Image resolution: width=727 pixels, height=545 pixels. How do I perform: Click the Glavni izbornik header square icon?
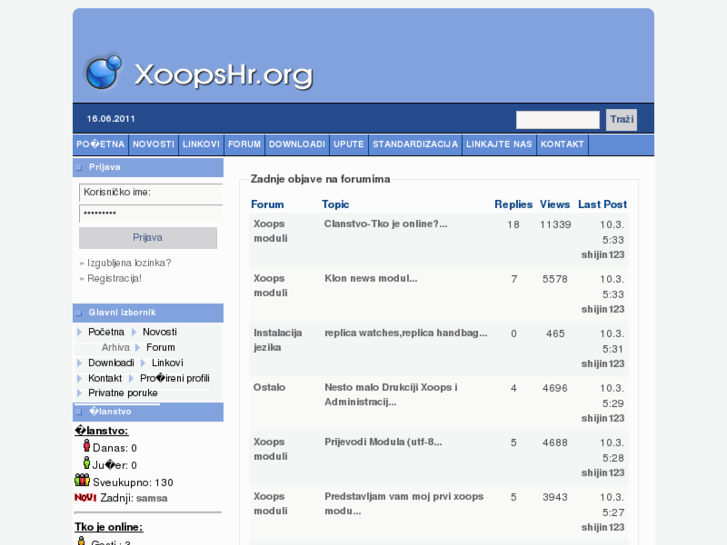[x=79, y=313]
